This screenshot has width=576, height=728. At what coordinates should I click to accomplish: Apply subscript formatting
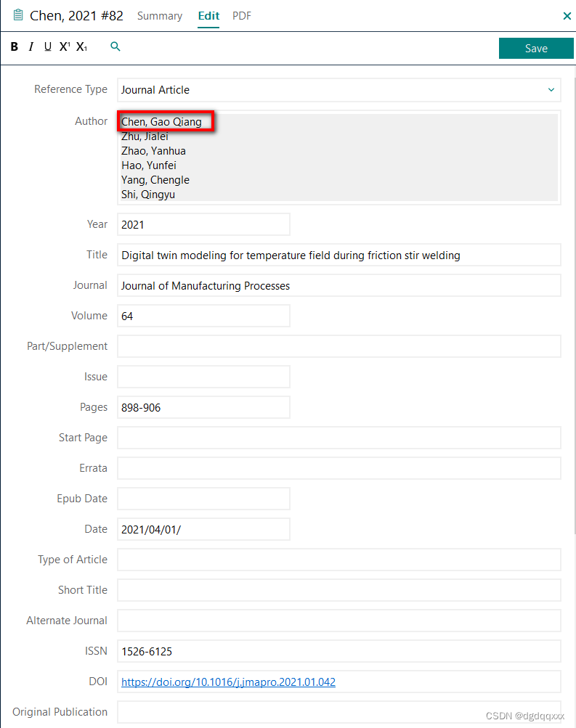[x=82, y=47]
